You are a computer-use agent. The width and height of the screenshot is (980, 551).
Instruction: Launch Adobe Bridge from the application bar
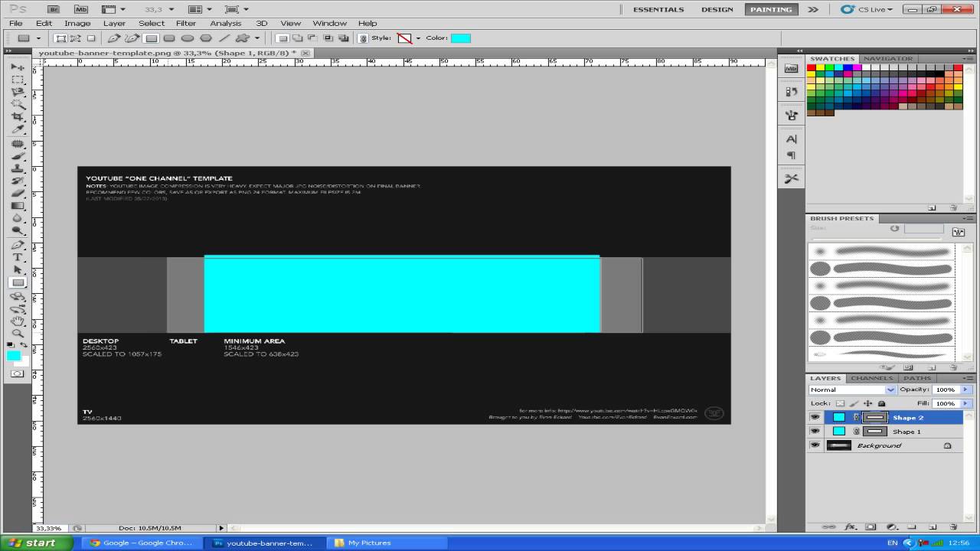[54, 9]
